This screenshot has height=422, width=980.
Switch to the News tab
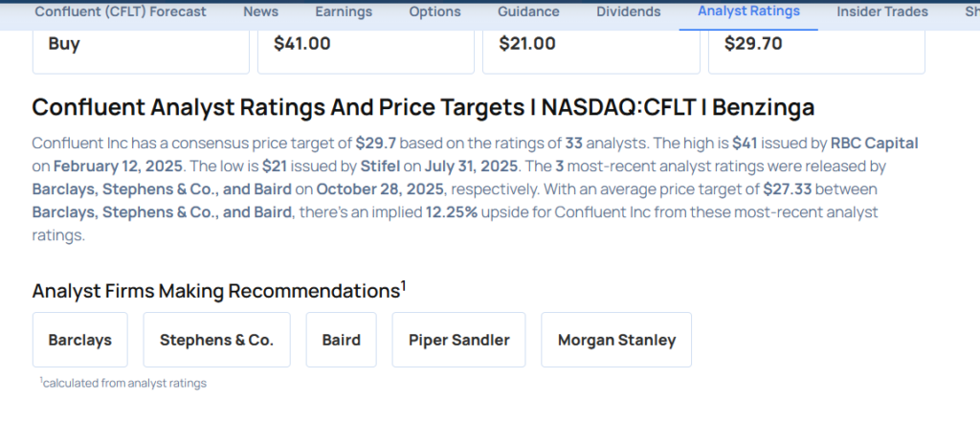[261, 12]
